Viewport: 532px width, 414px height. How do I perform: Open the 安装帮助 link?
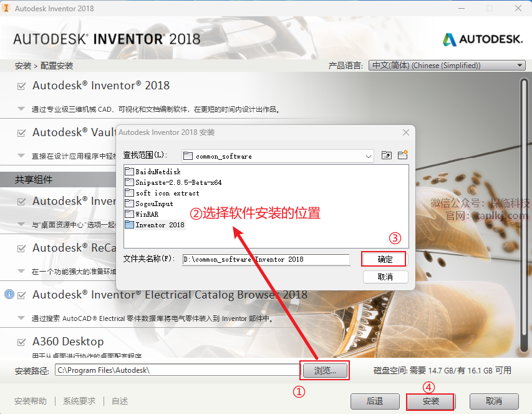(x=31, y=401)
